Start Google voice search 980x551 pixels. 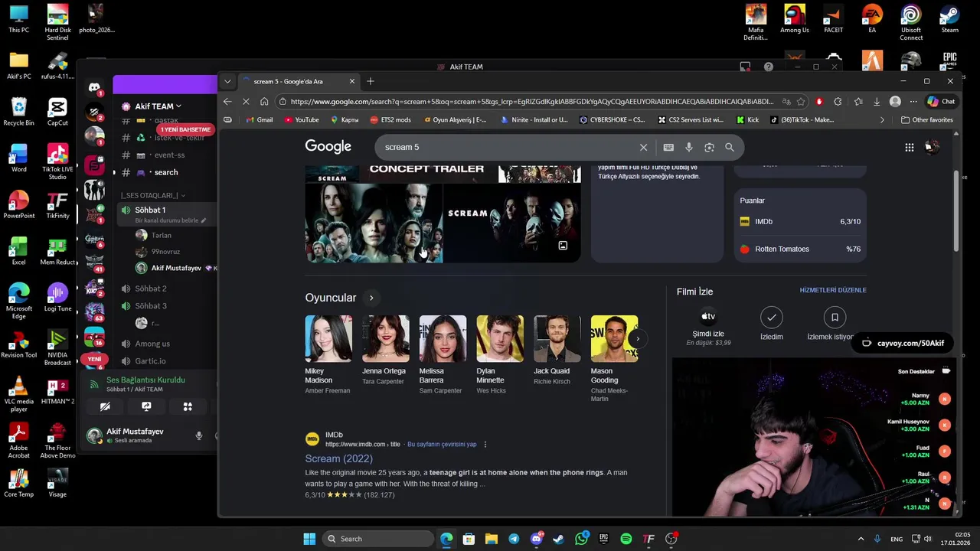click(689, 147)
